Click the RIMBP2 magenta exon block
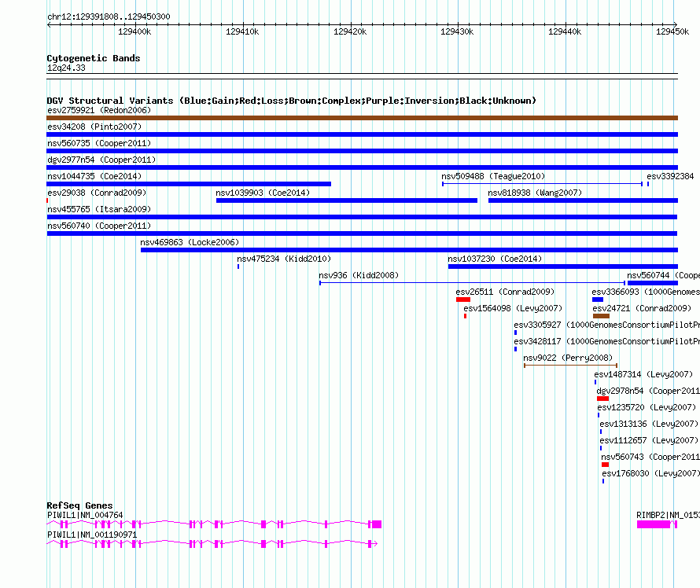This screenshot has width=700, height=588. (x=654, y=524)
